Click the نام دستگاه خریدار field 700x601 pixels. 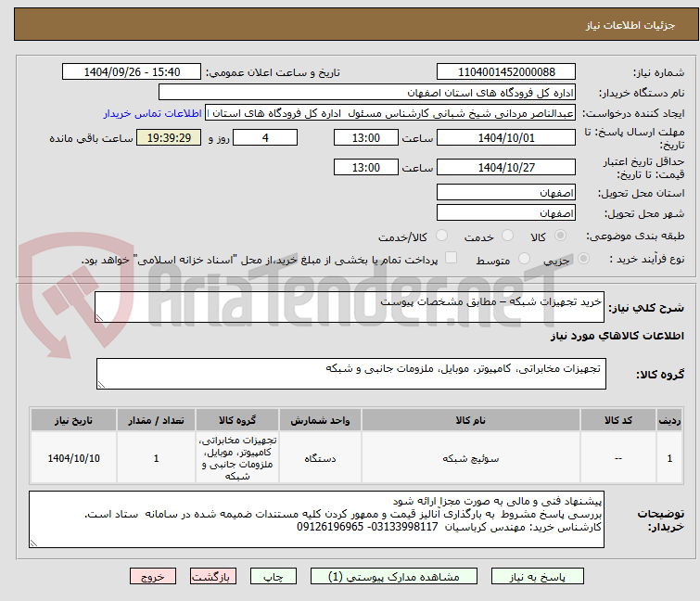click(367, 93)
